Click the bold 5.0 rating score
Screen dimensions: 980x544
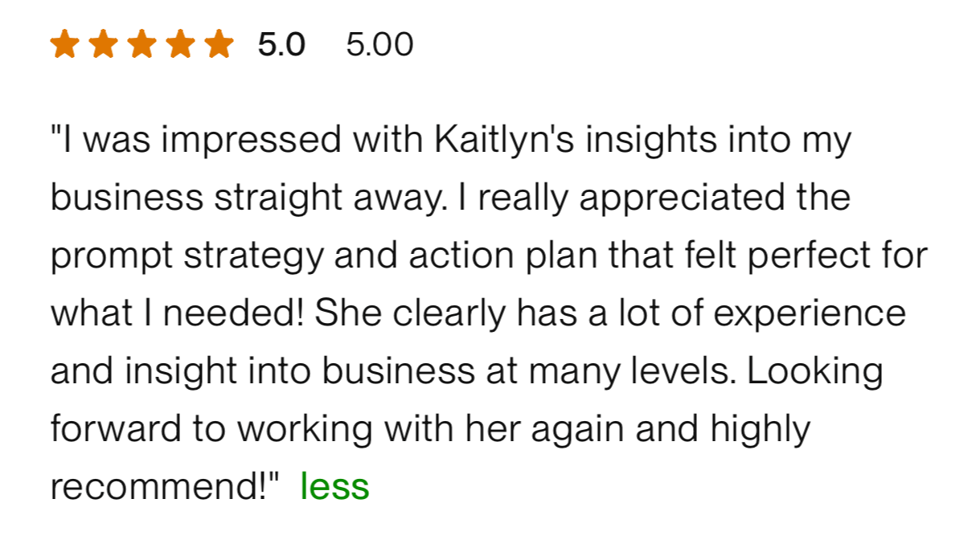click(x=281, y=44)
